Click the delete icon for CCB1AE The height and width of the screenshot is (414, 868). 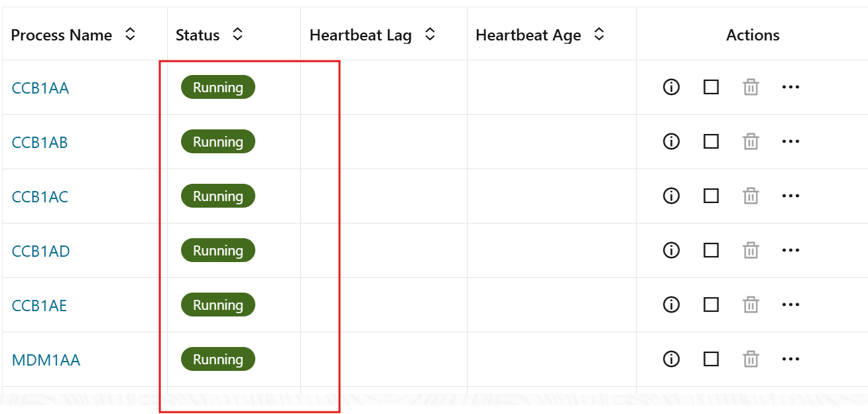click(750, 305)
